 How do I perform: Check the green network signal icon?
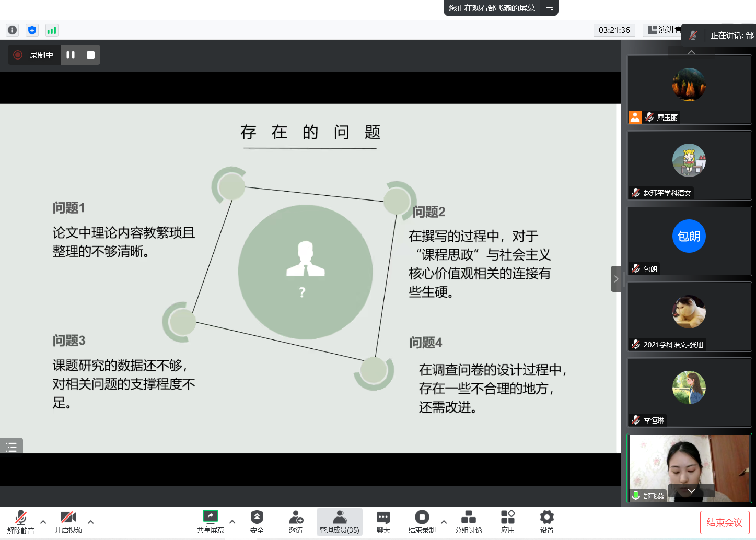51,30
